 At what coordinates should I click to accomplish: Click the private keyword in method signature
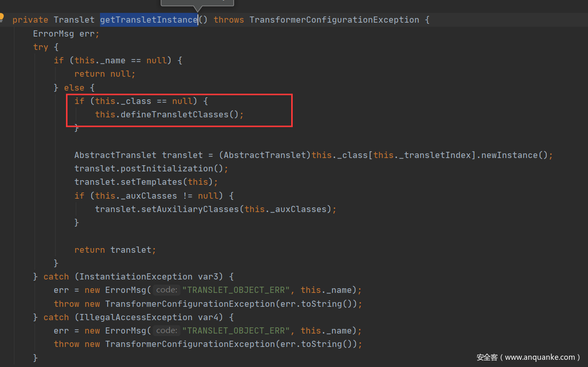(x=30, y=20)
